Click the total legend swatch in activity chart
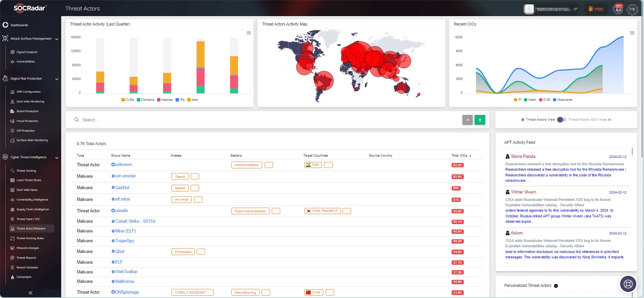The height and width of the screenshot is (298, 644). pyautogui.click(x=189, y=100)
